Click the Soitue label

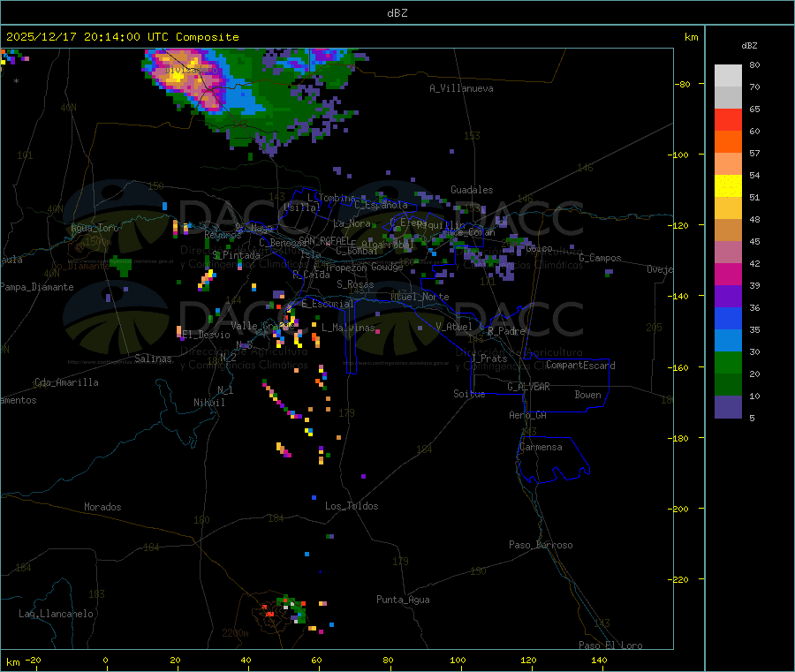pyautogui.click(x=470, y=394)
